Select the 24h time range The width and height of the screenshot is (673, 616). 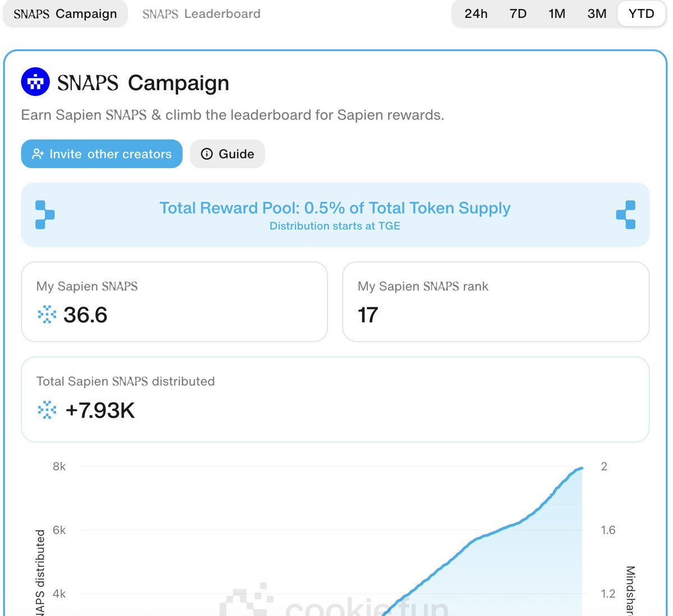click(x=476, y=14)
